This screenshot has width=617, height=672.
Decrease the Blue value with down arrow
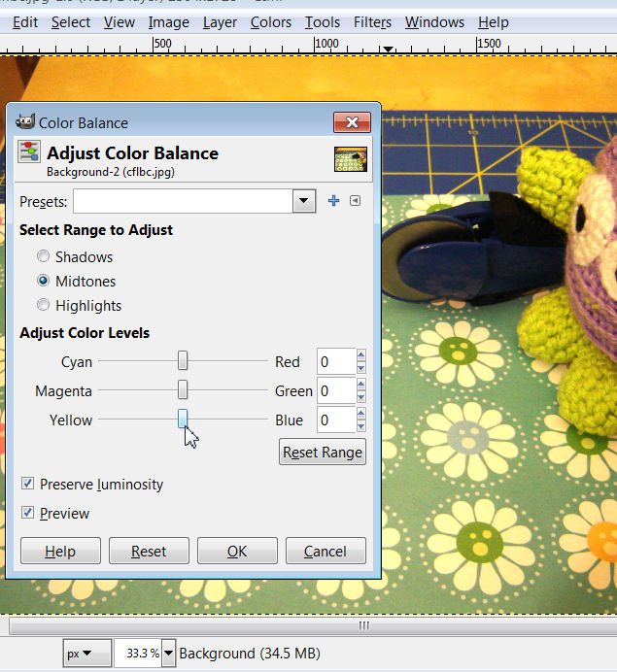coord(361,426)
